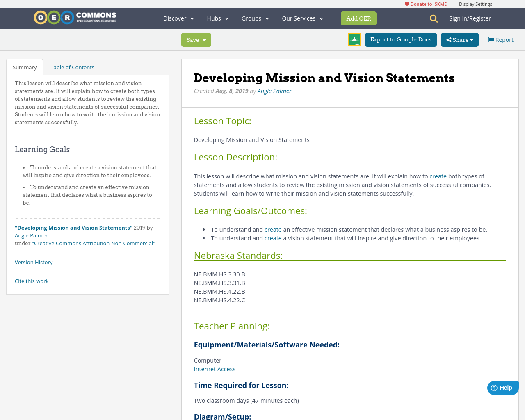Expand the Discover dropdown
Screen dimensions: 525x420
pos(178,18)
